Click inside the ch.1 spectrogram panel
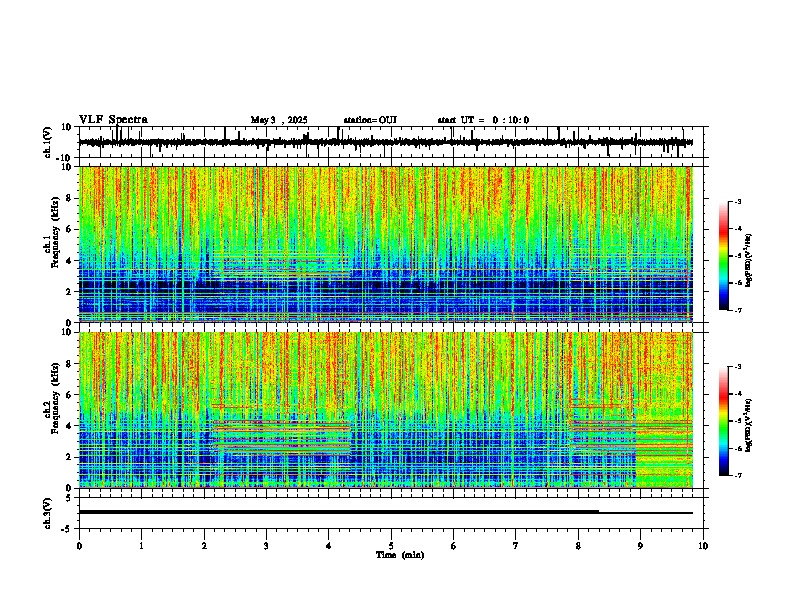Image resolution: width=792 pixels, height=612 pixels. [385, 244]
